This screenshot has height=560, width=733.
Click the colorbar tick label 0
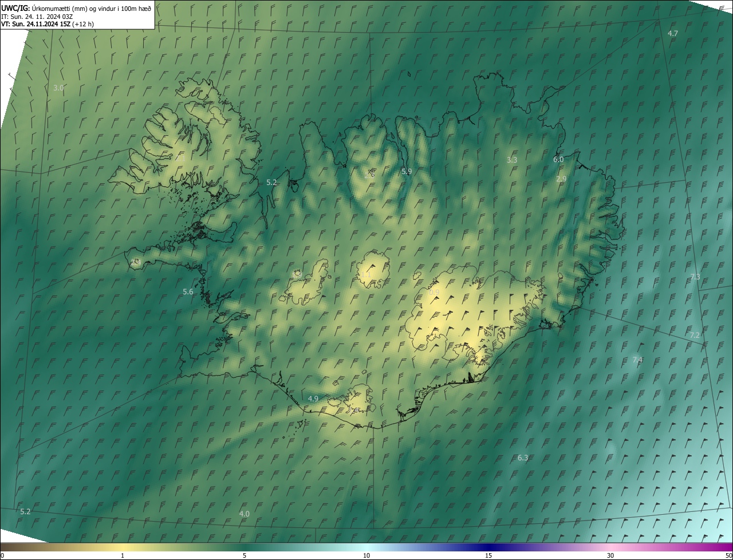click(x=2, y=555)
